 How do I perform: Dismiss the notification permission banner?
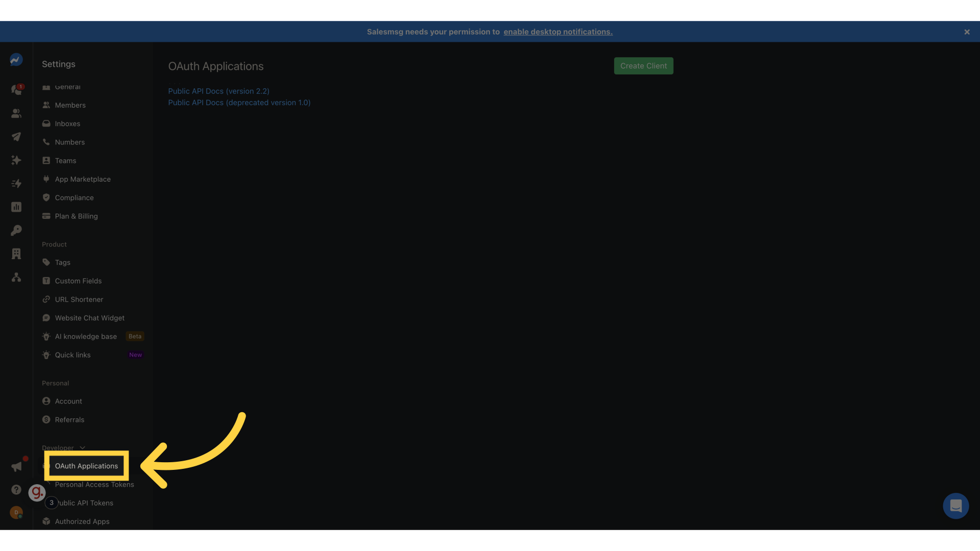point(967,32)
